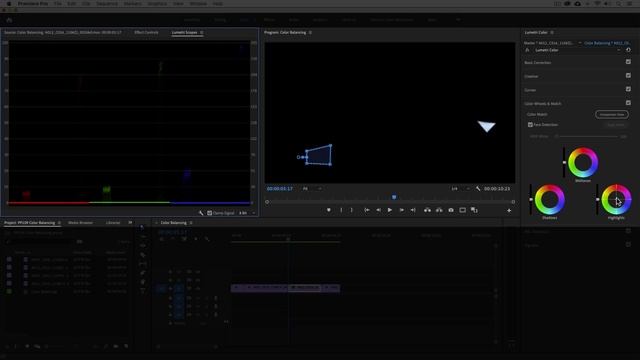640x360 pixels.
Task: Open the Lumetri Scopes panel menu icon
Action: 202,32
